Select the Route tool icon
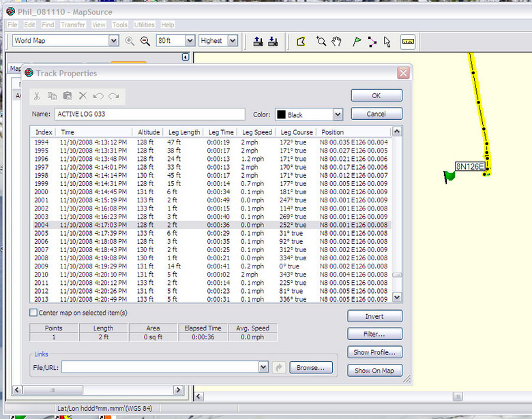This screenshot has width=532, height=419. 372,42
